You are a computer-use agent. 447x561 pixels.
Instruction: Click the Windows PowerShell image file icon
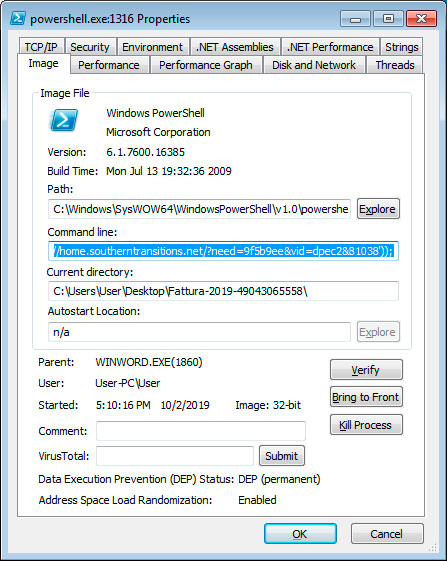[63, 120]
